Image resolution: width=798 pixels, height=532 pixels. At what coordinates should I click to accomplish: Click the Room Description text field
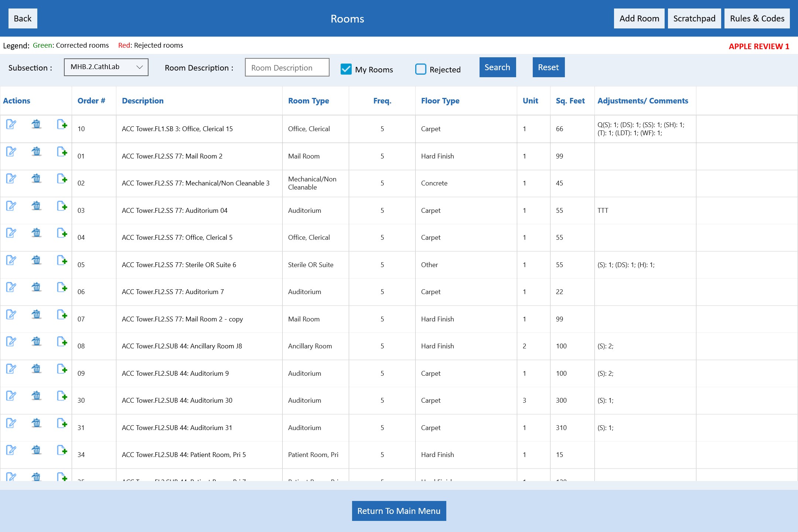click(287, 68)
